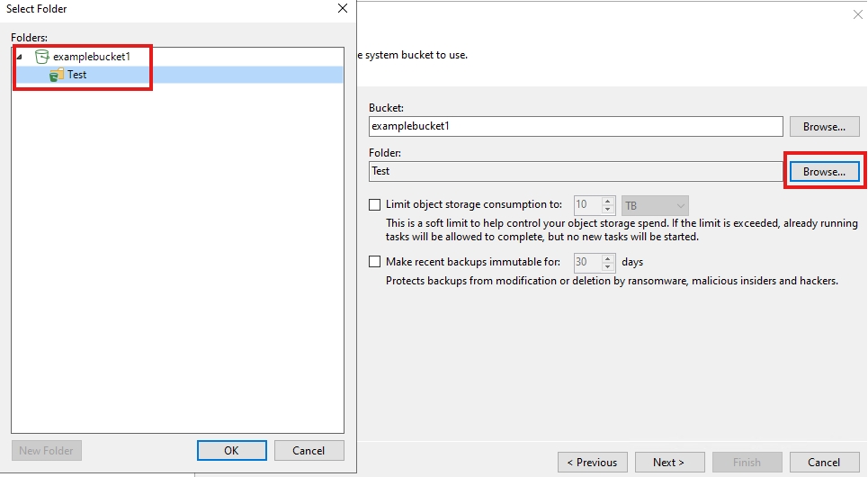The image size is (868, 477).
Task: Enable Limit object storage consumption checkbox
Action: (375, 204)
